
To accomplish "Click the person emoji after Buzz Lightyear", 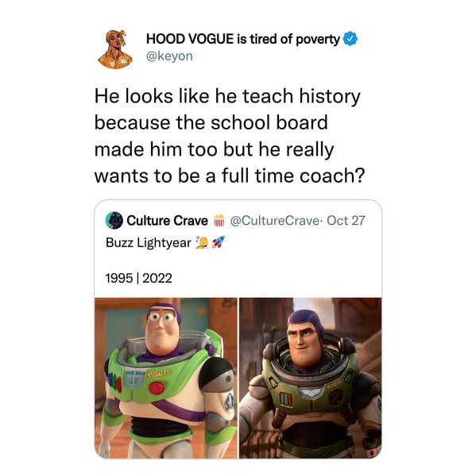I will pyautogui.click(x=202, y=242).
